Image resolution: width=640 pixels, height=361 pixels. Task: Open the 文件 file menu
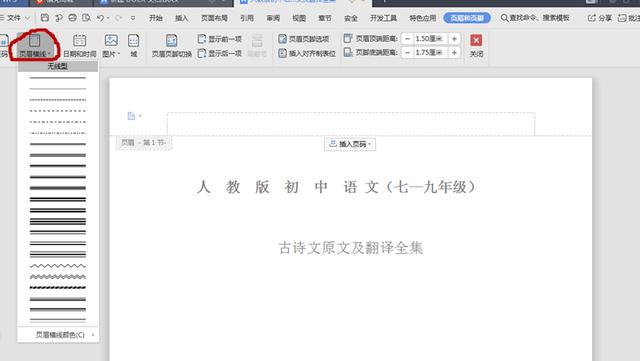tap(13, 18)
